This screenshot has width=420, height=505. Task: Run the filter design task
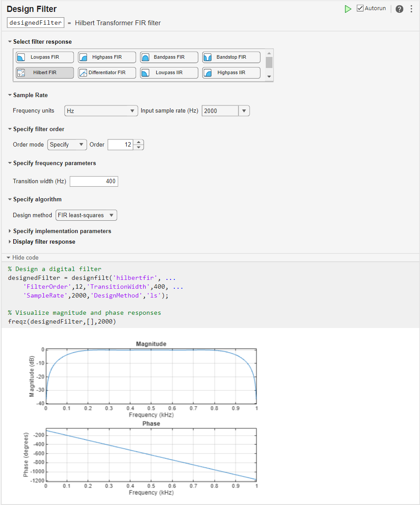[348, 8]
